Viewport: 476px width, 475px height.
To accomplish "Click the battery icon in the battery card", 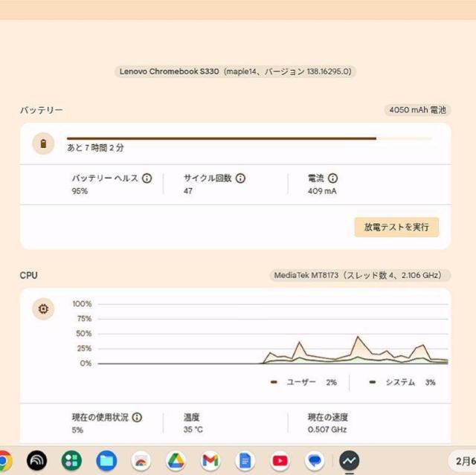I will [43, 143].
